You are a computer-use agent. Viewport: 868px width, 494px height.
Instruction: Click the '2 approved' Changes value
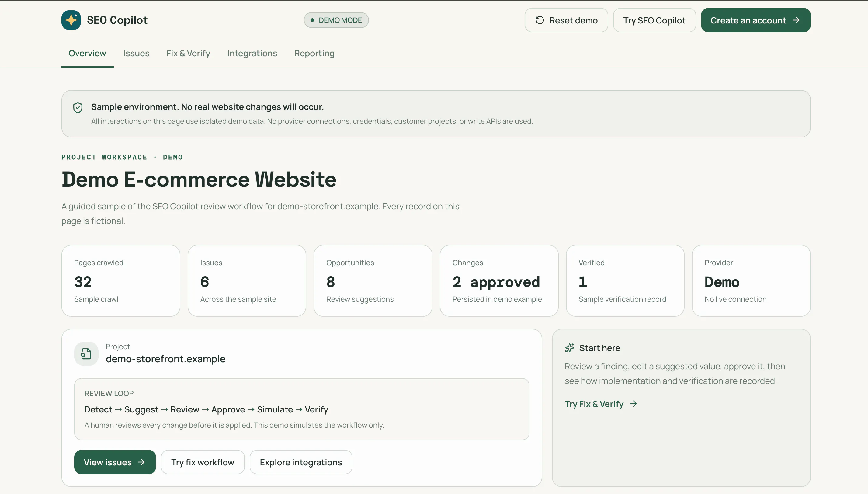(x=496, y=282)
